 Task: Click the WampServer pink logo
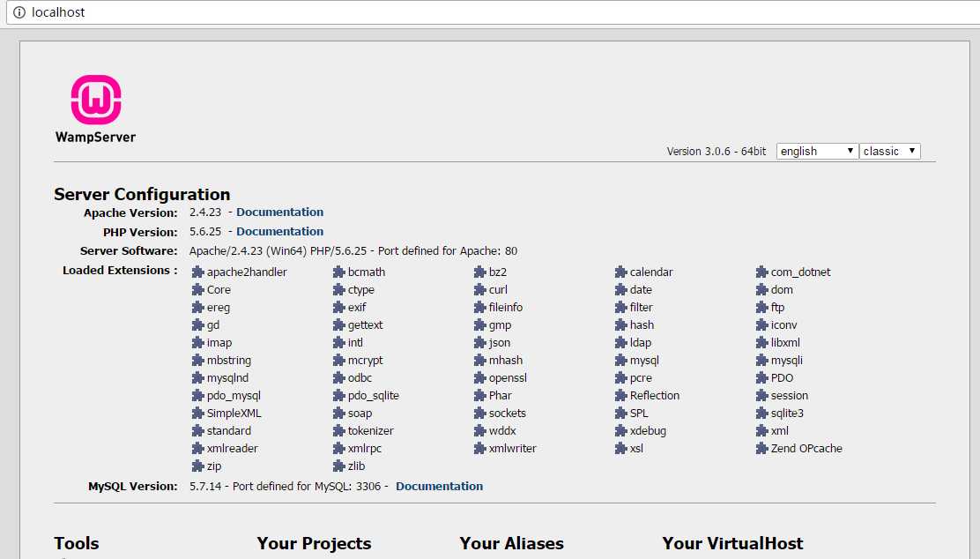[96, 100]
